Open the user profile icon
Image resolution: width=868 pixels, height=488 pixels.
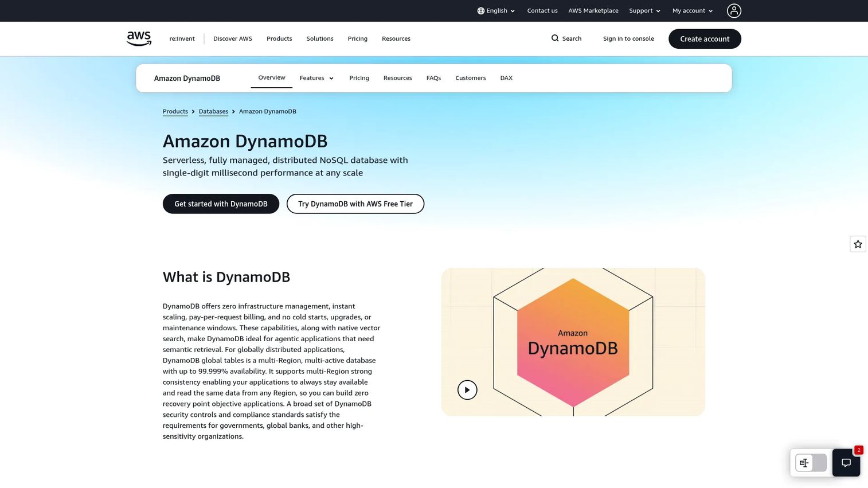pos(734,10)
